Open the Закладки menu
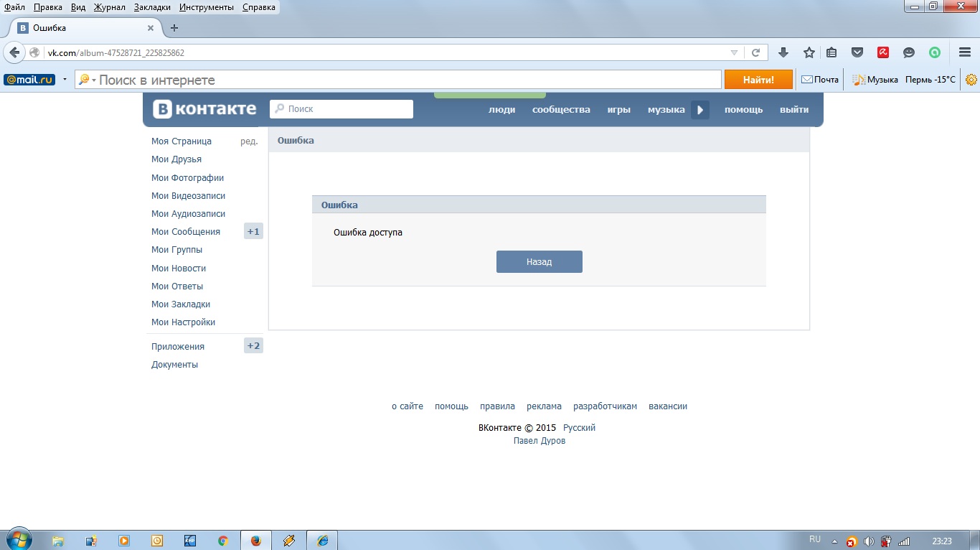This screenshot has width=980, height=550. [152, 7]
